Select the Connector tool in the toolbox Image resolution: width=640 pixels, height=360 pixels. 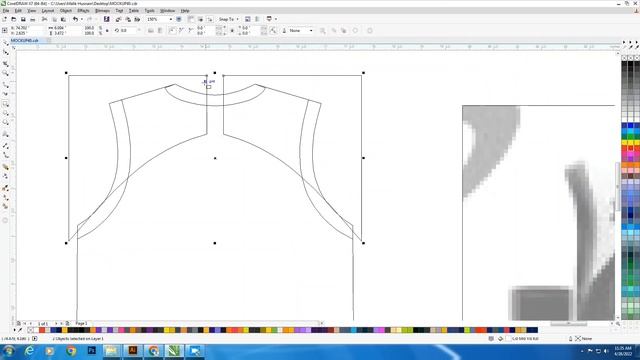click(5, 155)
